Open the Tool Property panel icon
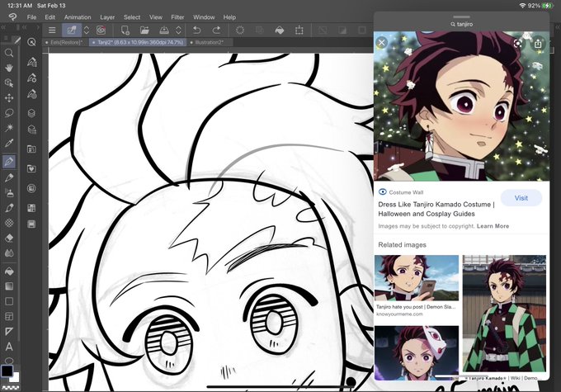 tap(31, 78)
